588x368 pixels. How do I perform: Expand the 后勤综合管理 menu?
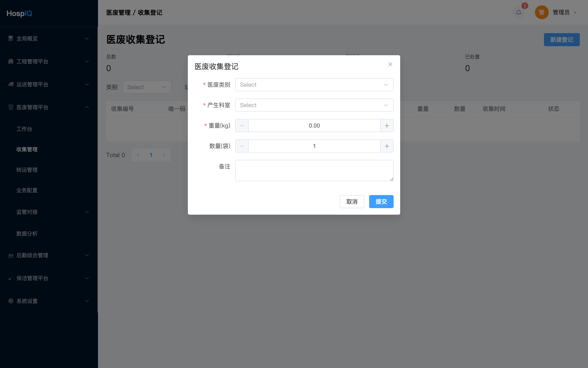point(49,255)
